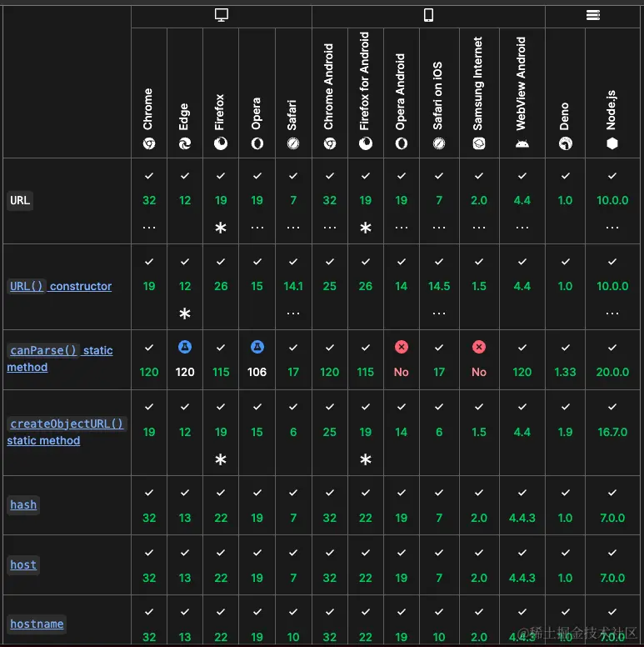
Task: Click the Chrome browser icon
Action: point(149,143)
